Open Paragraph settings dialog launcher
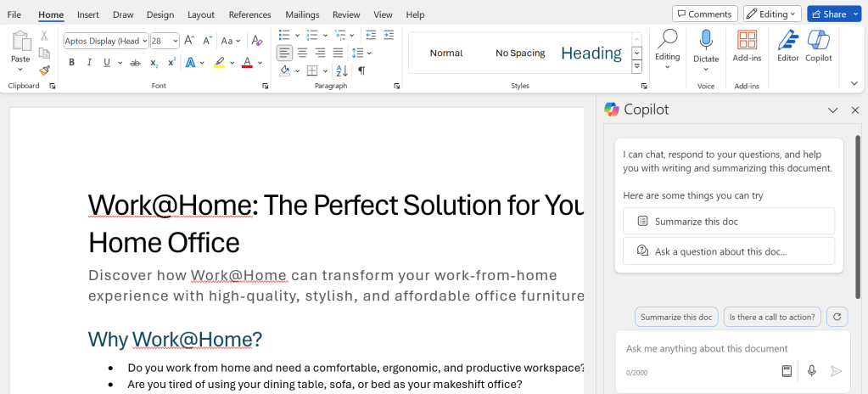 pos(396,86)
